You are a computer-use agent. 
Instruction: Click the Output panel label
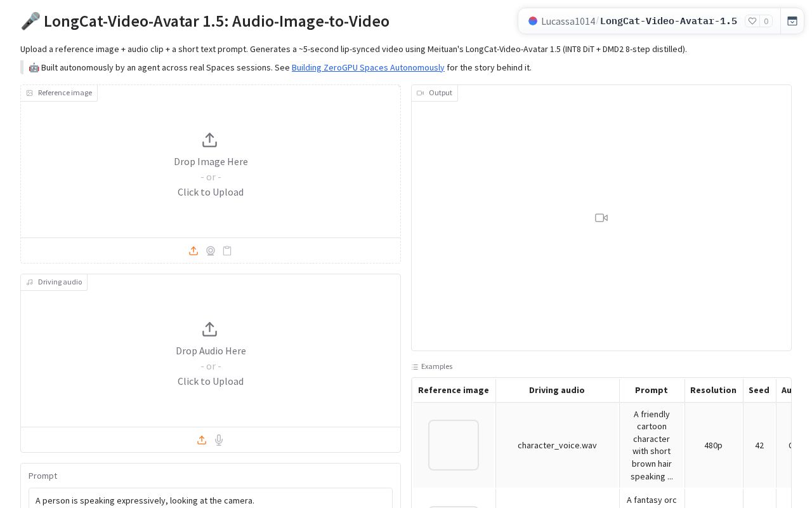pos(435,93)
